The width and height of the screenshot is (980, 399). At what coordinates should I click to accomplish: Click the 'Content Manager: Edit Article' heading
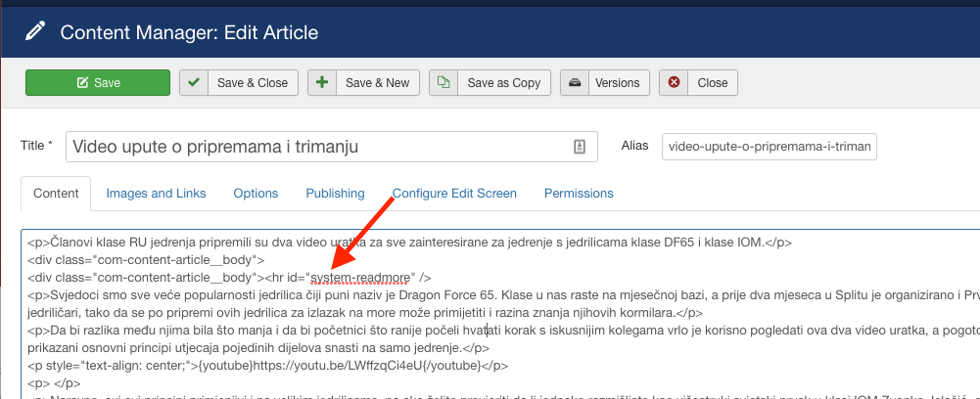(189, 32)
